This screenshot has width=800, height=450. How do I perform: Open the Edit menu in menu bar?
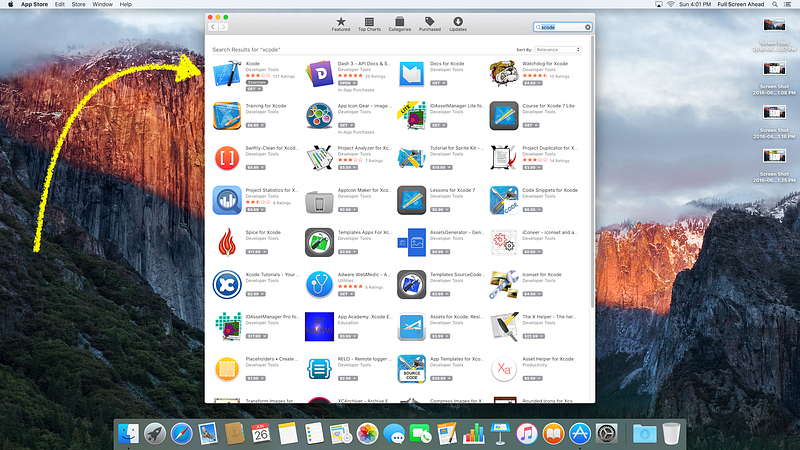point(60,4)
